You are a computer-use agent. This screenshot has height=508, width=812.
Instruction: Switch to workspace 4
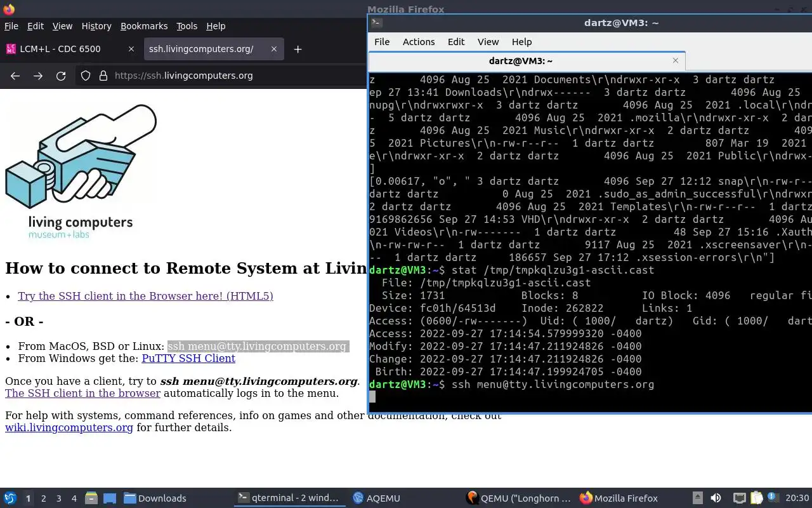74,498
